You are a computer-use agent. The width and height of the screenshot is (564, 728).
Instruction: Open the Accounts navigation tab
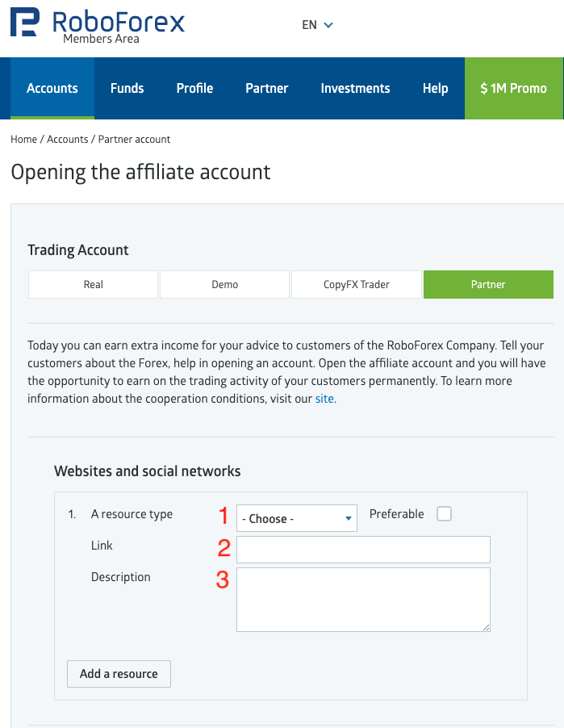[x=52, y=89]
